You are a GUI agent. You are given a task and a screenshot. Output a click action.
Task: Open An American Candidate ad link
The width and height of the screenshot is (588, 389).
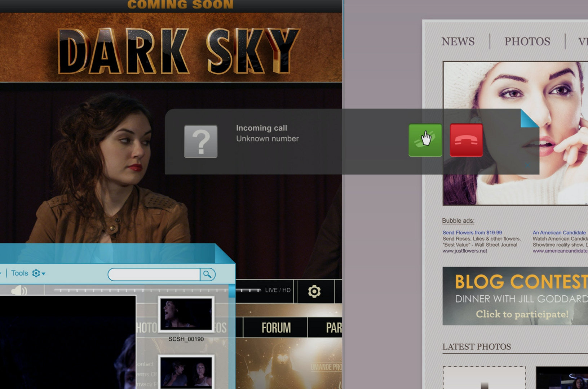tap(559, 233)
